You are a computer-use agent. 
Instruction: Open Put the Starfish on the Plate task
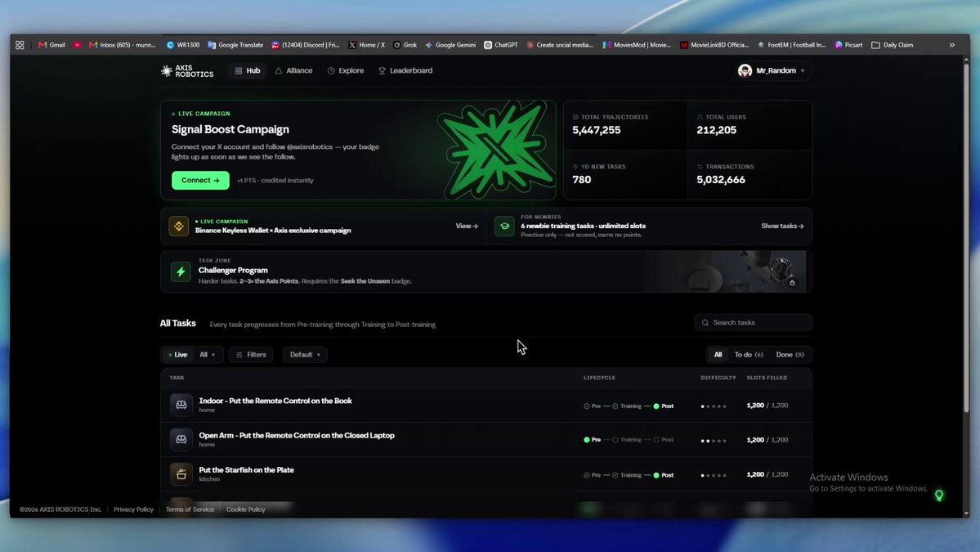(246, 469)
